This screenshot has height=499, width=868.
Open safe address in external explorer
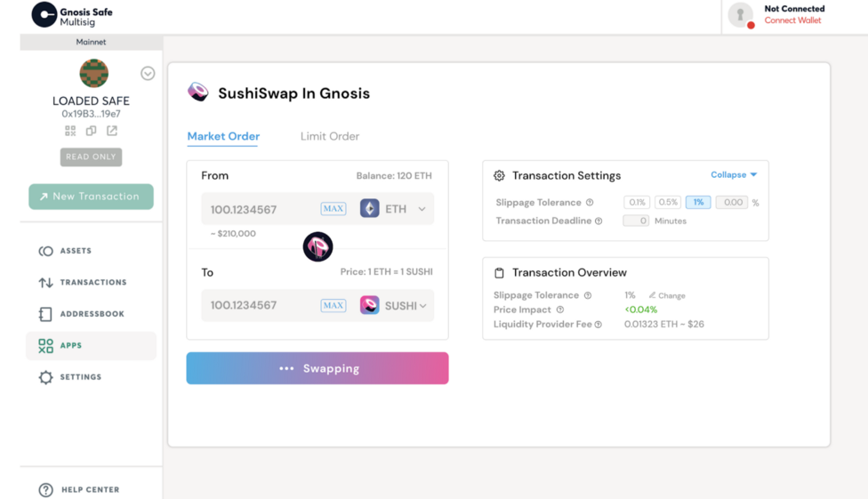[112, 131]
